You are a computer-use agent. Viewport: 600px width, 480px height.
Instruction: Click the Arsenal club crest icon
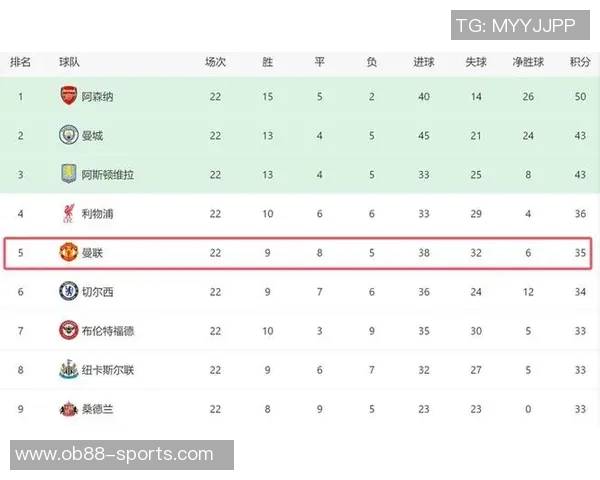coord(68,97)
